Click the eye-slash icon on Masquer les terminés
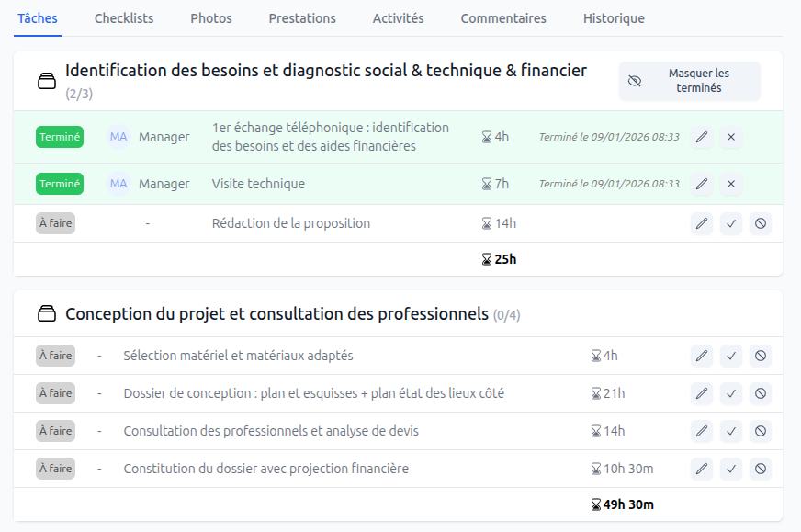The image size is (801, 532). (634, 81)
